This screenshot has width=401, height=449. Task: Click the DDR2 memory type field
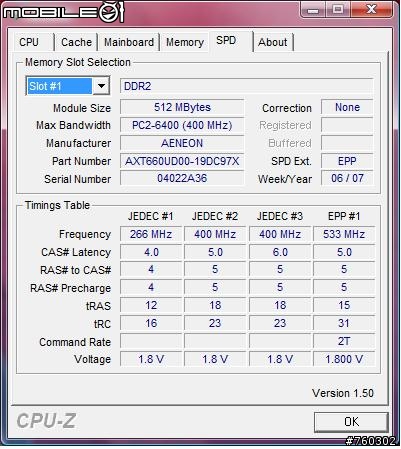click(x=246, y=86)
